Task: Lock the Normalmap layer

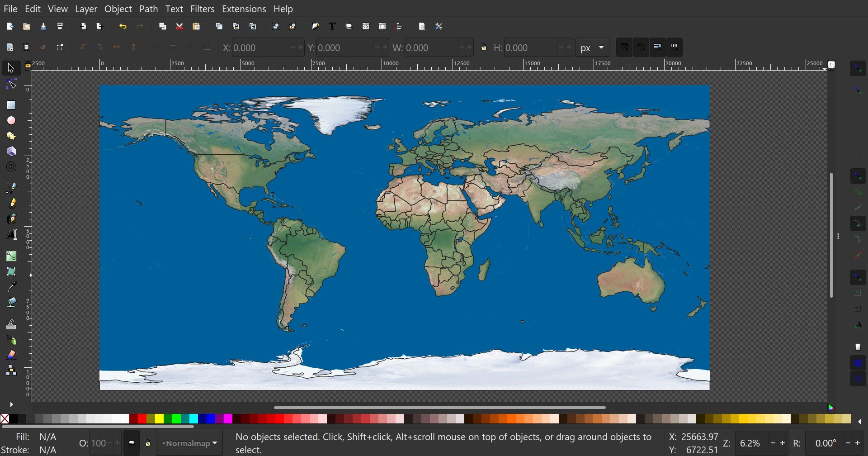Action: pos(148,443)
